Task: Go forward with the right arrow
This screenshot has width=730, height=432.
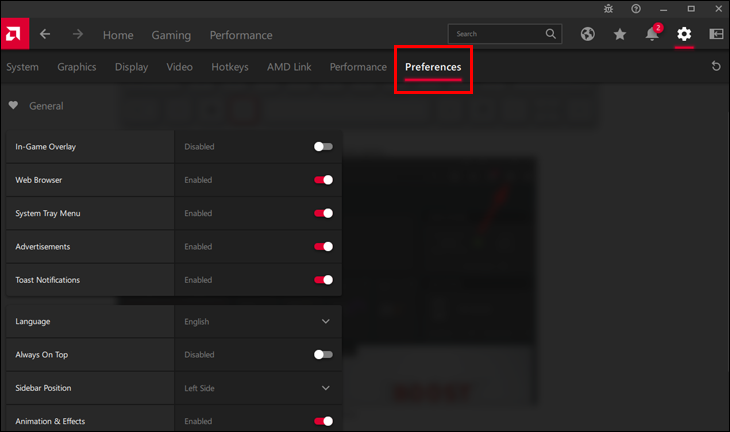Action: pyautogui.click(x=78, y=34)
